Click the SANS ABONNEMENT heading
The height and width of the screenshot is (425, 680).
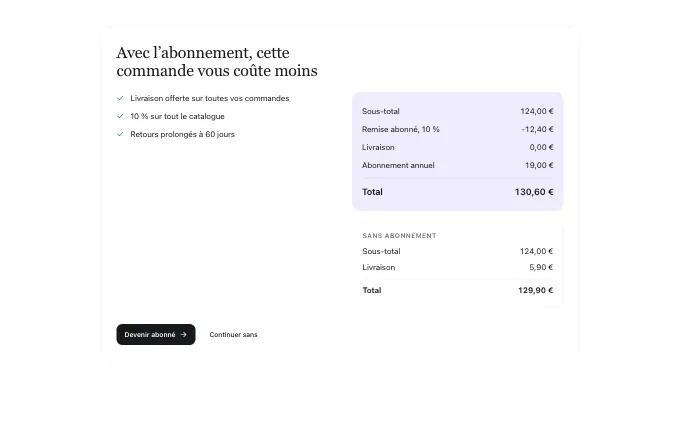click(399, 236)
